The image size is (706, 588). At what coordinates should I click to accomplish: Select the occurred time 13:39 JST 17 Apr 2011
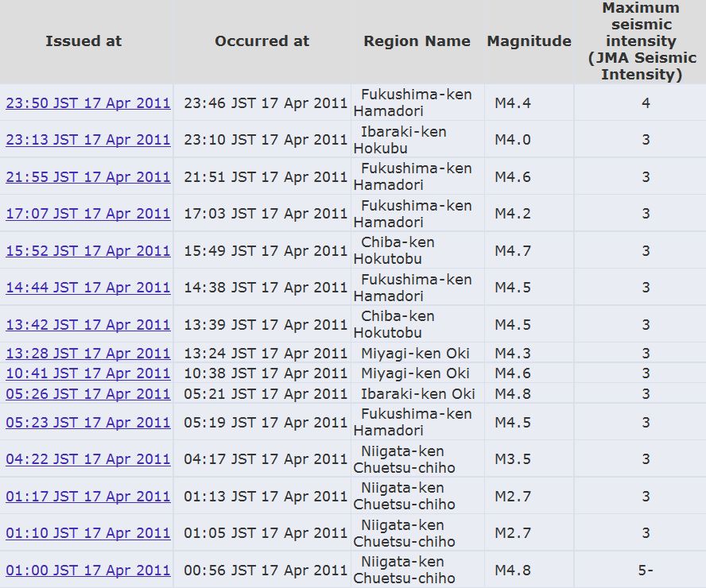(266, 324)
